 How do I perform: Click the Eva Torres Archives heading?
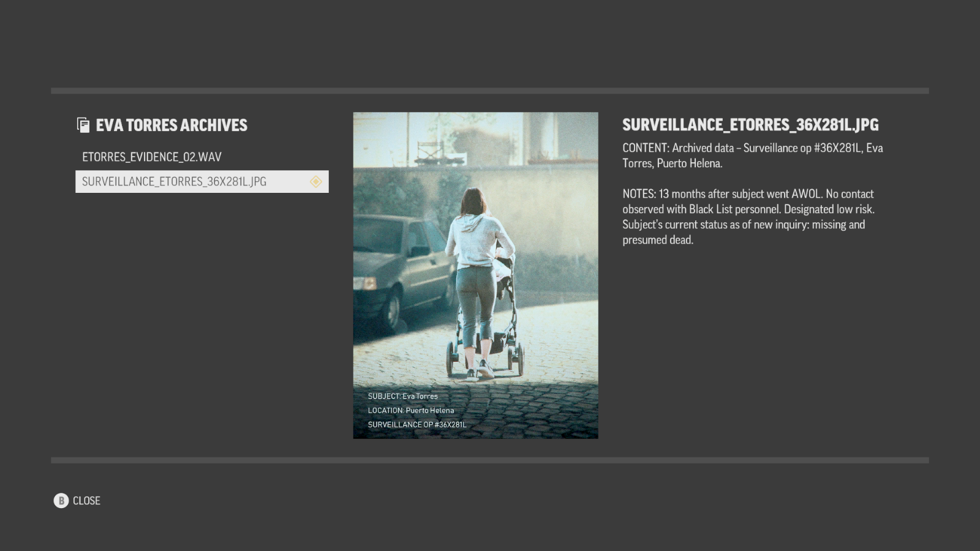(x=171, y=126)
